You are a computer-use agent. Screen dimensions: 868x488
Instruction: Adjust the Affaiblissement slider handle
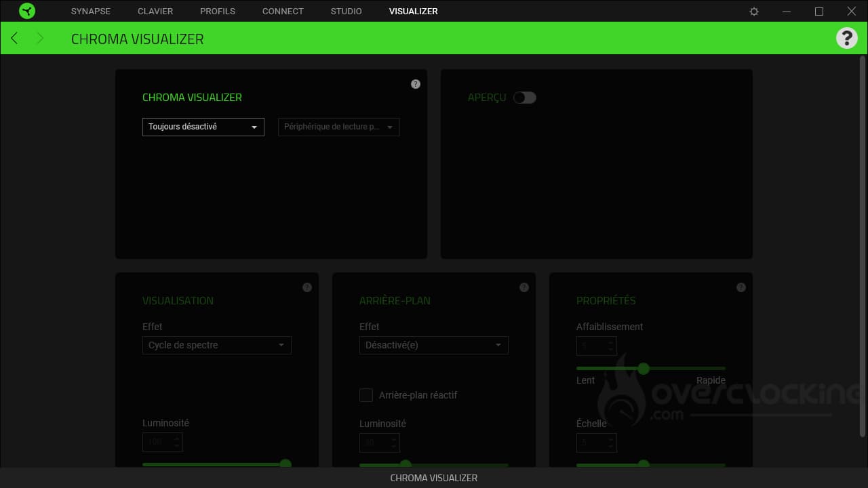pyautogui.click(x=644, y=369)
